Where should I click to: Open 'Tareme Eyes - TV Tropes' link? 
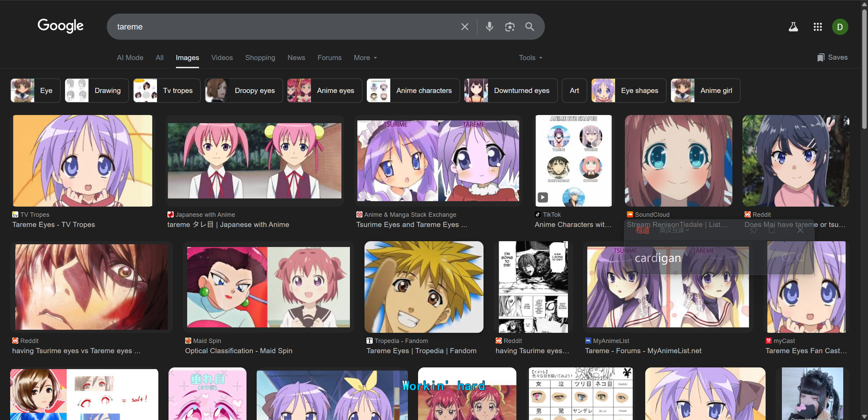tap(54, 225)
